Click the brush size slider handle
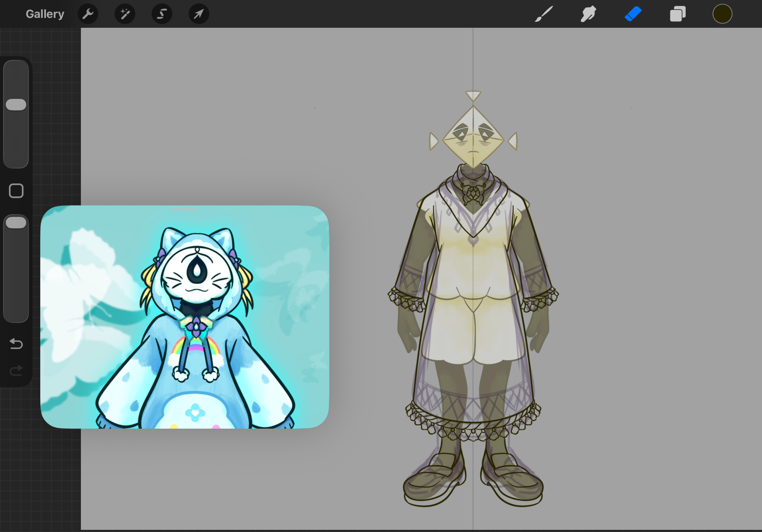This screenshot has width=762, height=532. [16, 104]
